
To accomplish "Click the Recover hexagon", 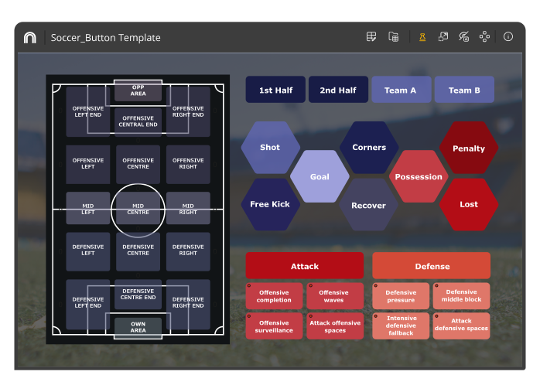I will [x=368, y=205].
